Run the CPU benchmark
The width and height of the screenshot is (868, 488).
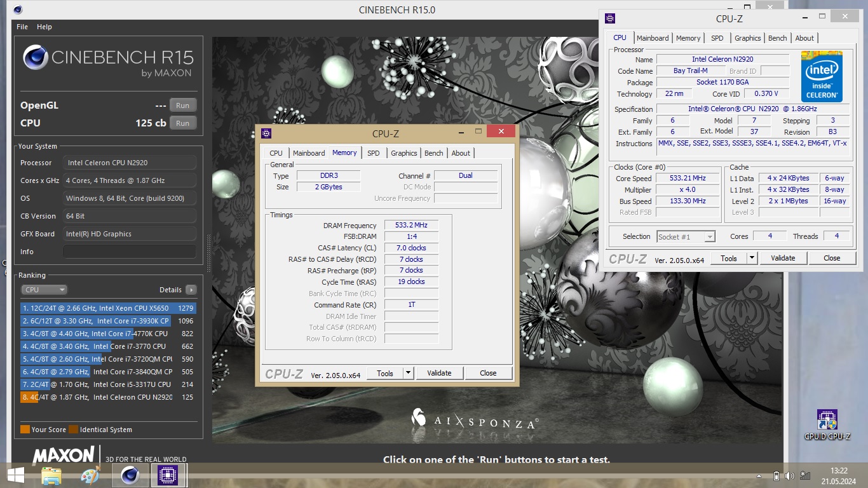[182, 123]
